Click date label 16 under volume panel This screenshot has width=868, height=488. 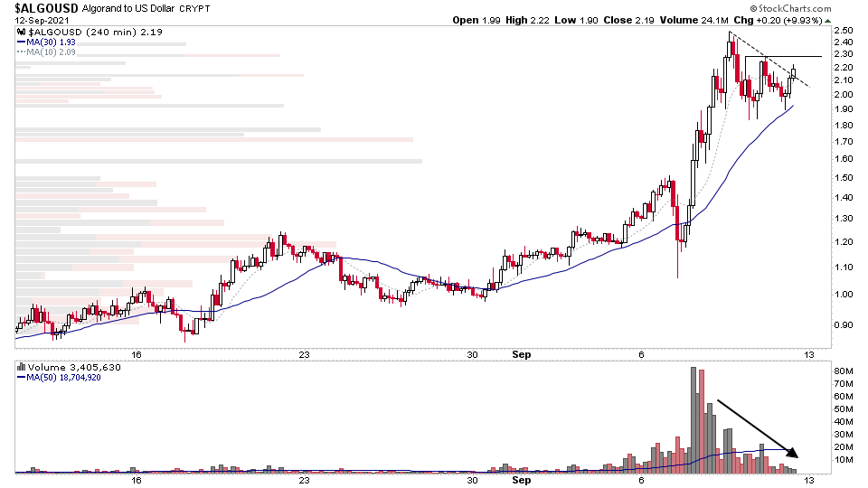click(x=137, y=480)
